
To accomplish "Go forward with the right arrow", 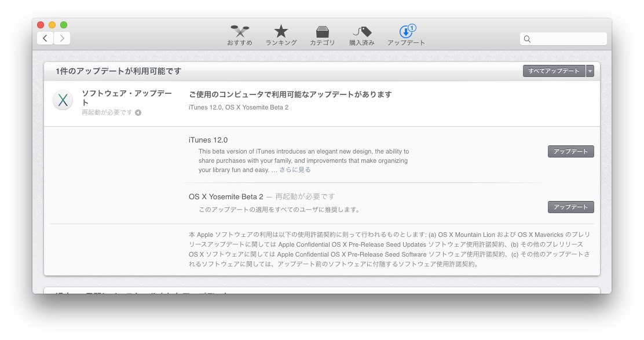I will 62,38.
